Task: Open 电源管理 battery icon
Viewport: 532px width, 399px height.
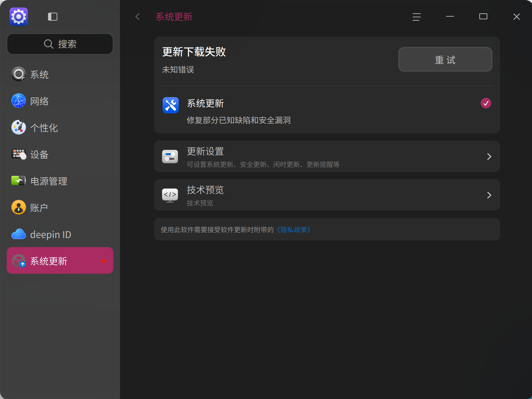Action: pos(19,181)
